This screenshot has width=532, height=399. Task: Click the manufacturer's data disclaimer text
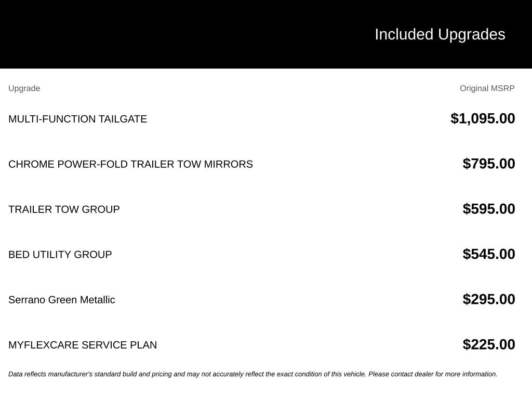click(x=253, y=374)
